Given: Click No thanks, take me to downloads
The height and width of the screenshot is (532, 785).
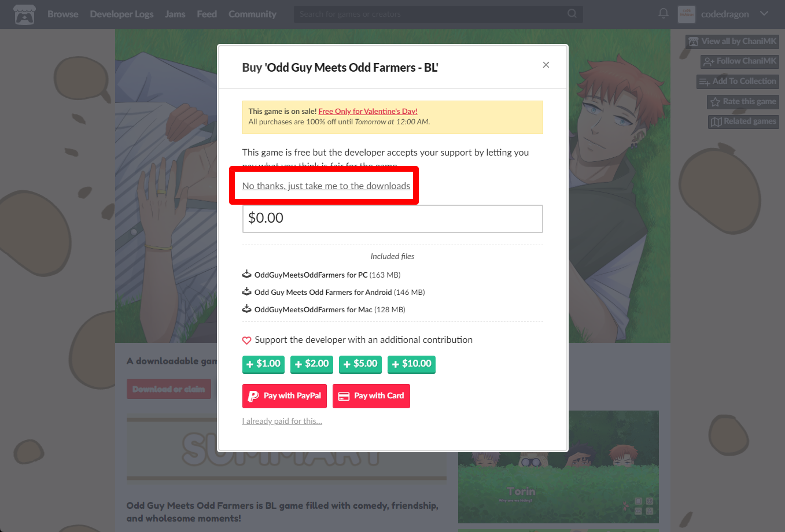Looking at the screenshot, I should point(326,186).
